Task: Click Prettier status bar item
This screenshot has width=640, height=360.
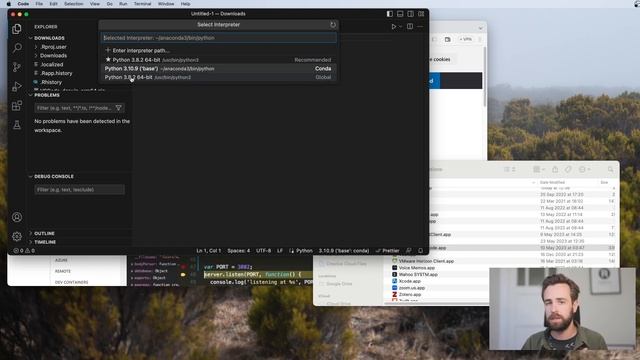Action: pyautogui.click(x=387, y=251)
